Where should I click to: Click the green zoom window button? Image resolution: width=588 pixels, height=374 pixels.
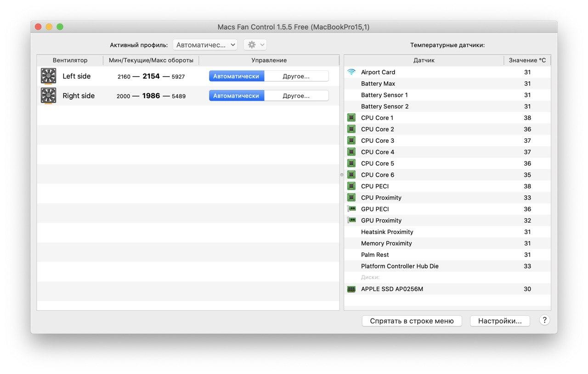[60, 27]
